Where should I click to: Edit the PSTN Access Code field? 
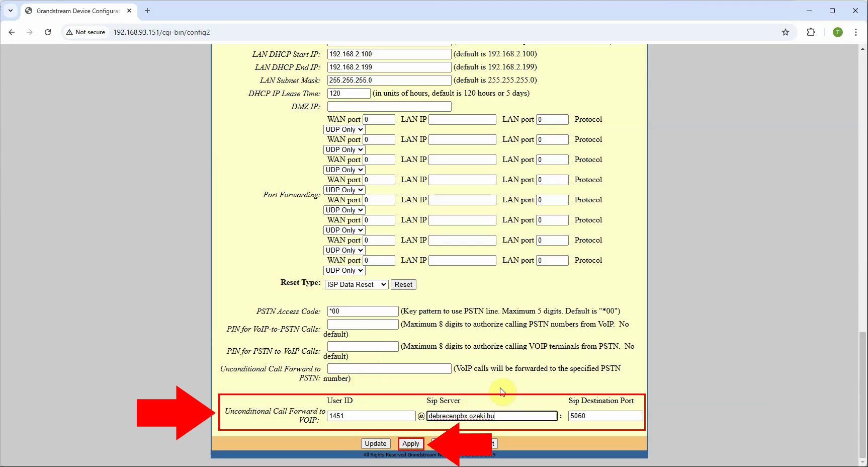(363, 311)
